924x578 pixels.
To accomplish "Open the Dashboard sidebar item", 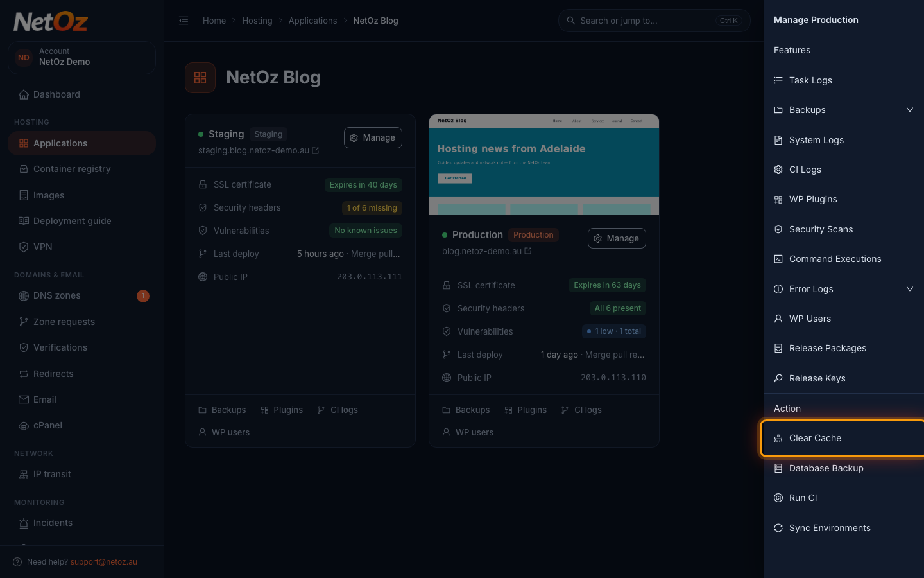I will click(x=81, y=94).
